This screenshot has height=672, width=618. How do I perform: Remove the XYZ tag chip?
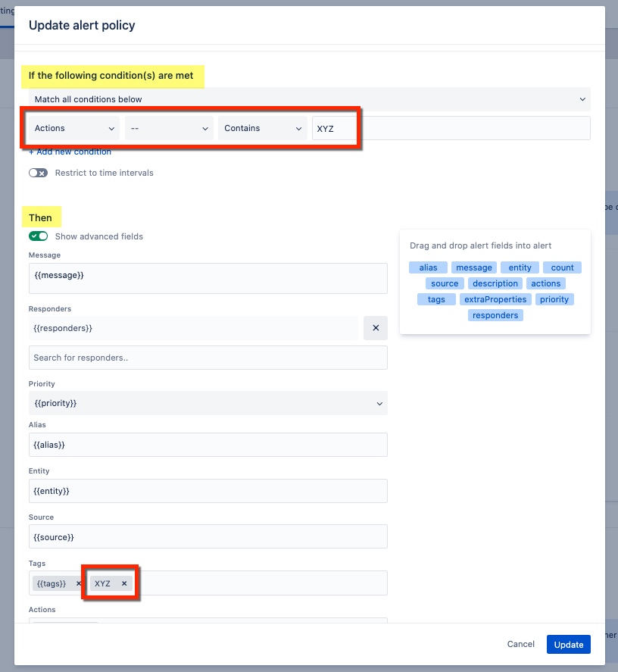(123, 583)
